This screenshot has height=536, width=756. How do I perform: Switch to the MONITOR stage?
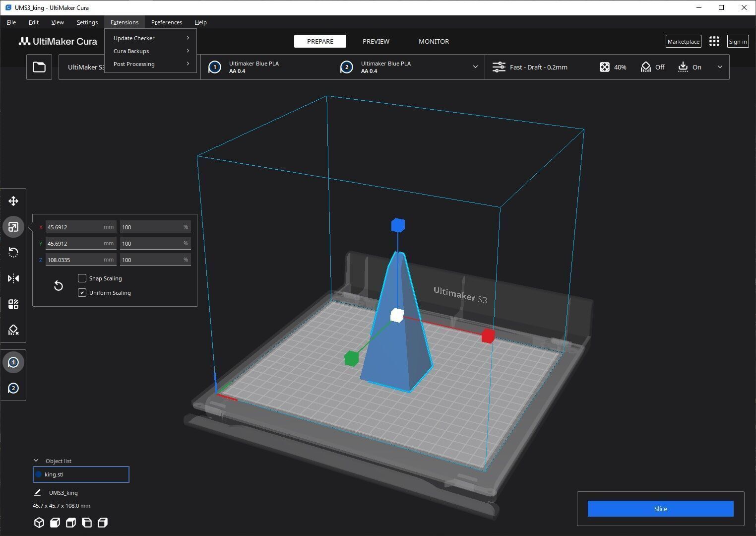click(434, 41)
